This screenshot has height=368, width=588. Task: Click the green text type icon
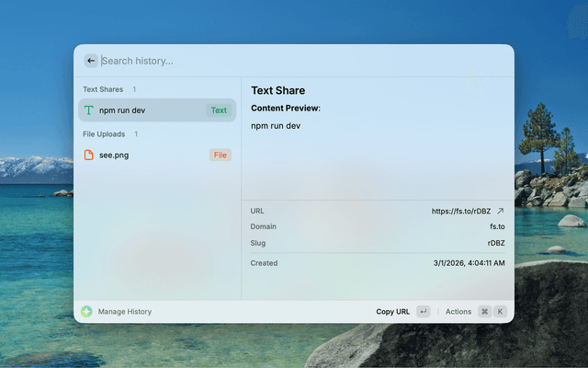coord(89,110)
